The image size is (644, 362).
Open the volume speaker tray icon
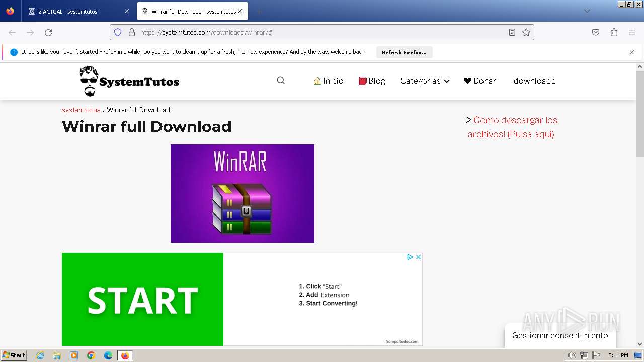pyautogui.click(x=572, y=355)
